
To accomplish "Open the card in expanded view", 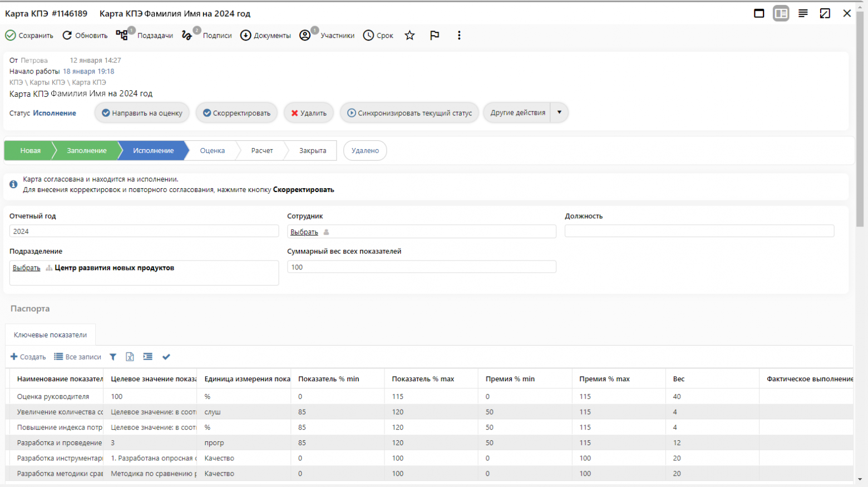I will (825, 13).
